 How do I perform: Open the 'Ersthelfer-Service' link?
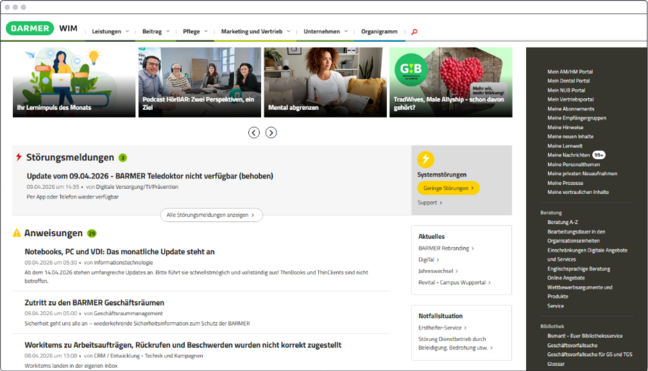(x=442, y=328)
